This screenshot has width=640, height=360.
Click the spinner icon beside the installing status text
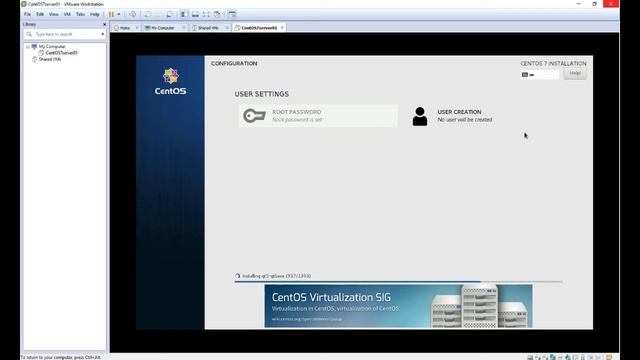pos(238,276)
